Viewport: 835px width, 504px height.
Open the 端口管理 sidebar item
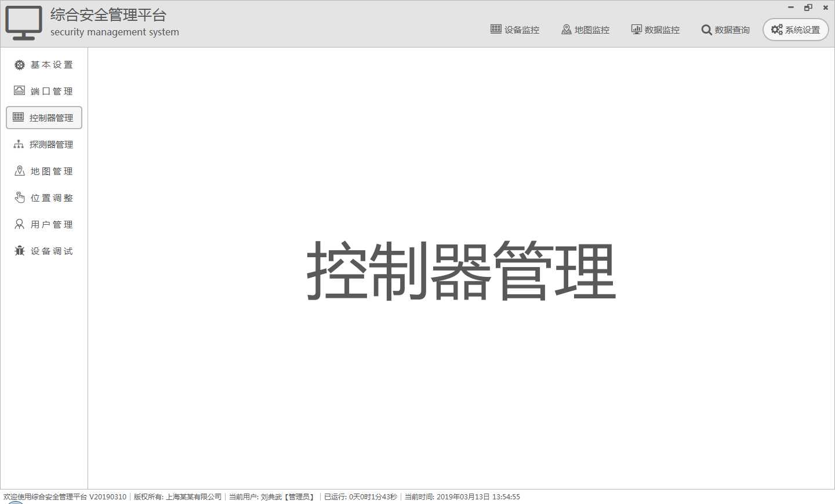click(x=44, y=92)
